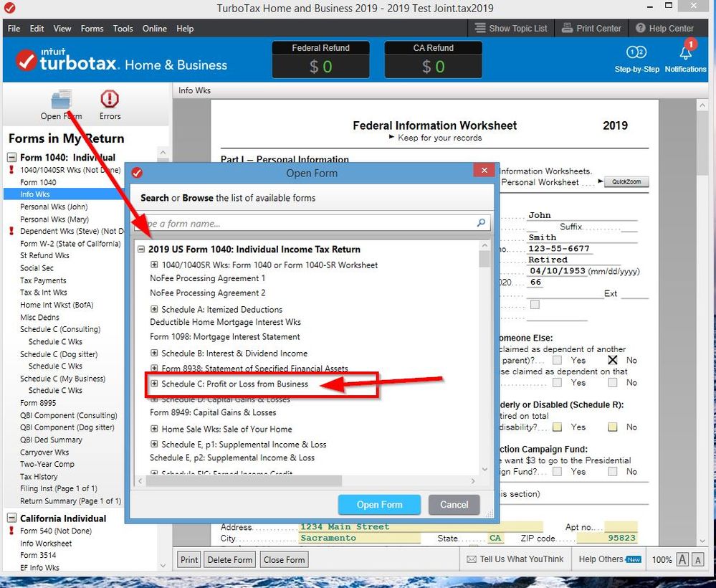The height and width of the screenshot is (588, 716).
Task: Click the dialog horizontal scrollbar thumb
Action: click(x=244, y=480)
